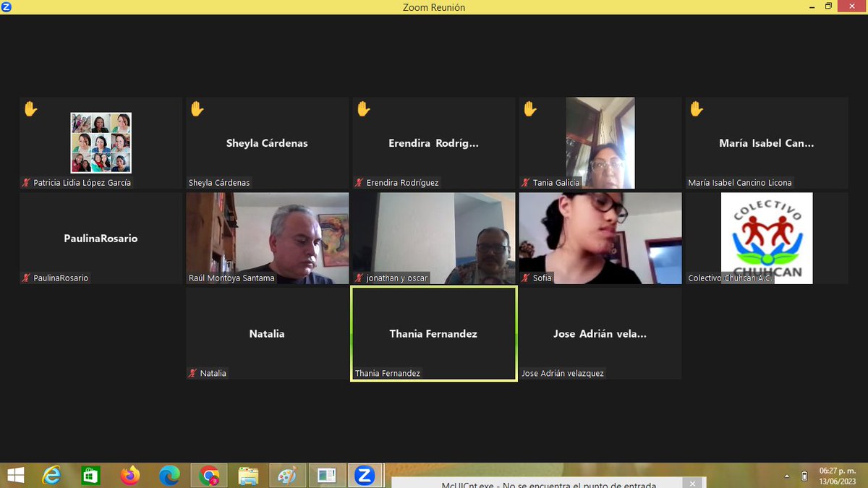This screenshot has width=868, height=488.
Task: Click the María Isabel Cancino Licona name label
Action: [x=740, y=183]
